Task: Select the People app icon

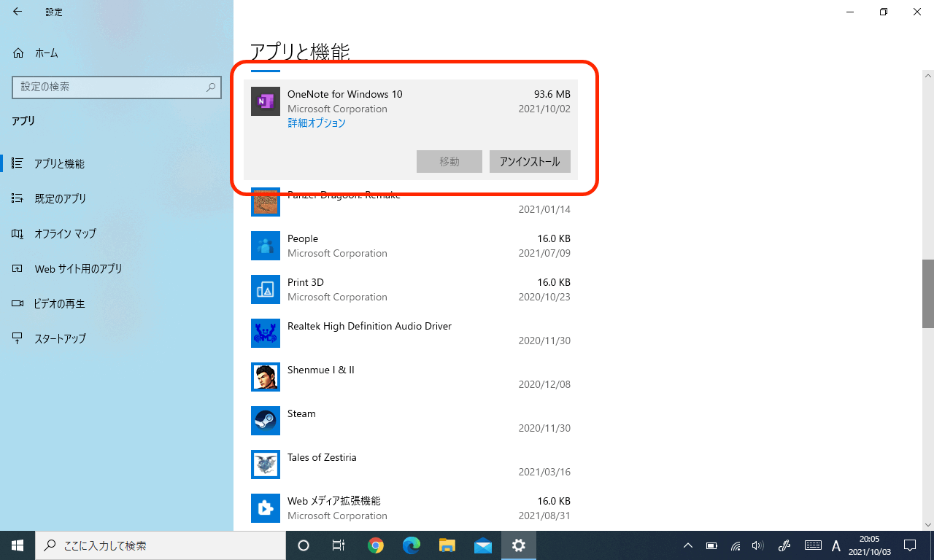Action: click(x=266, y=246)
